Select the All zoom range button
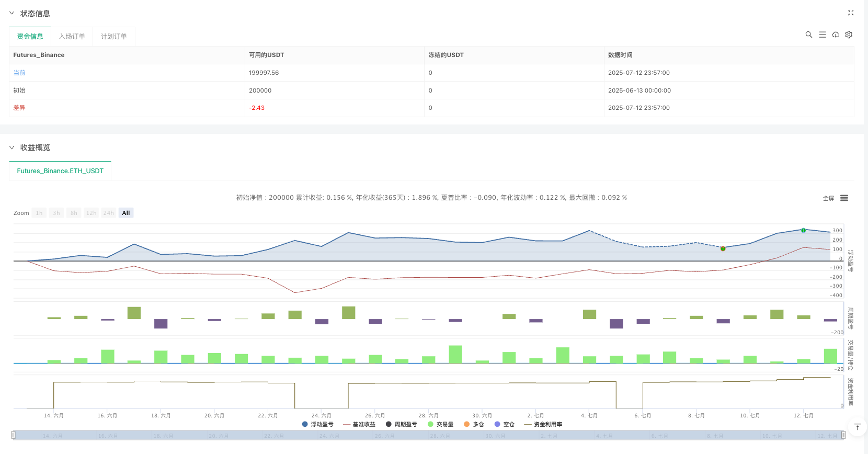The height and width of the screenshot is (454, 868). point(126,213)
